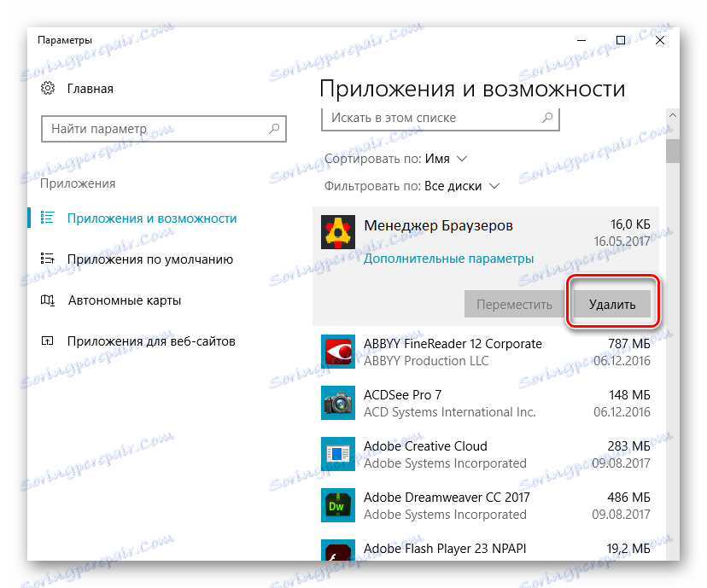This screenshot has height=588, width=707.
Task: Click the ACD Systems International Inc. publisher text
Action: (449, 412)
